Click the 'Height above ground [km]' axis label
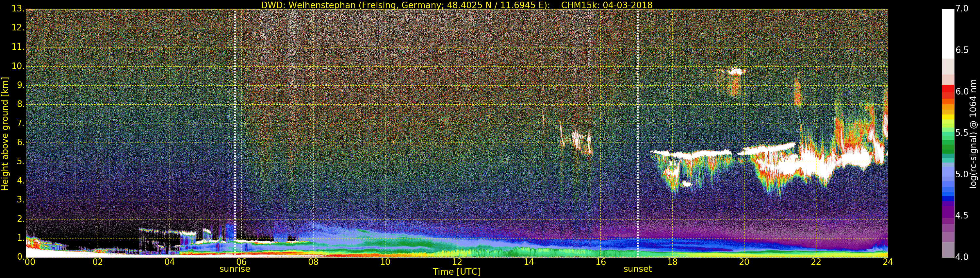This screenshot has height=278, width=980. [5, 134]
